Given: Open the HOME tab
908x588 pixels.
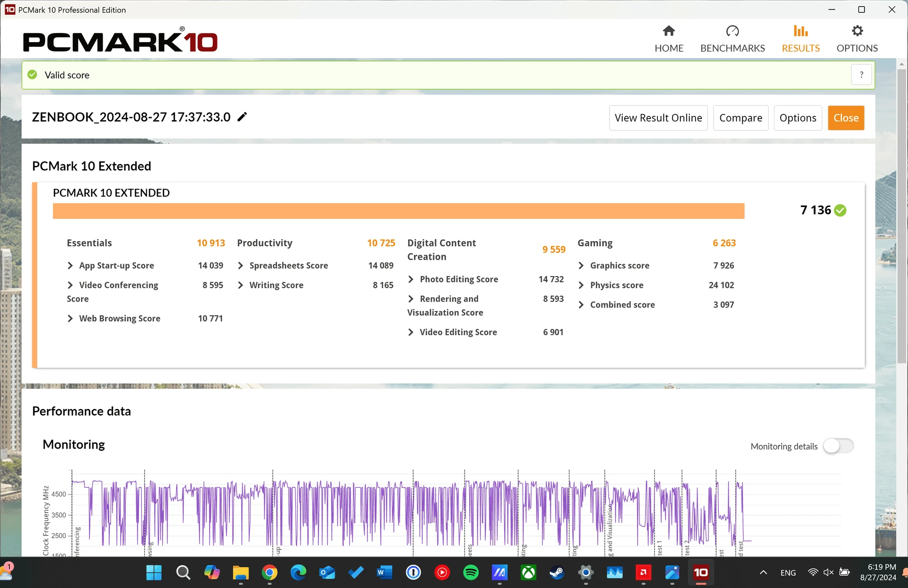Looking at the screenshot, I should pos(669,39).
